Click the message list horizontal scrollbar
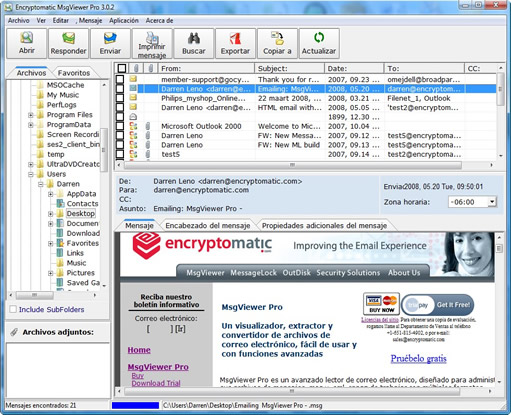Image resolution: width=511 pixels, height=415 pixels. pyautogui.click(x=293, y=165)
